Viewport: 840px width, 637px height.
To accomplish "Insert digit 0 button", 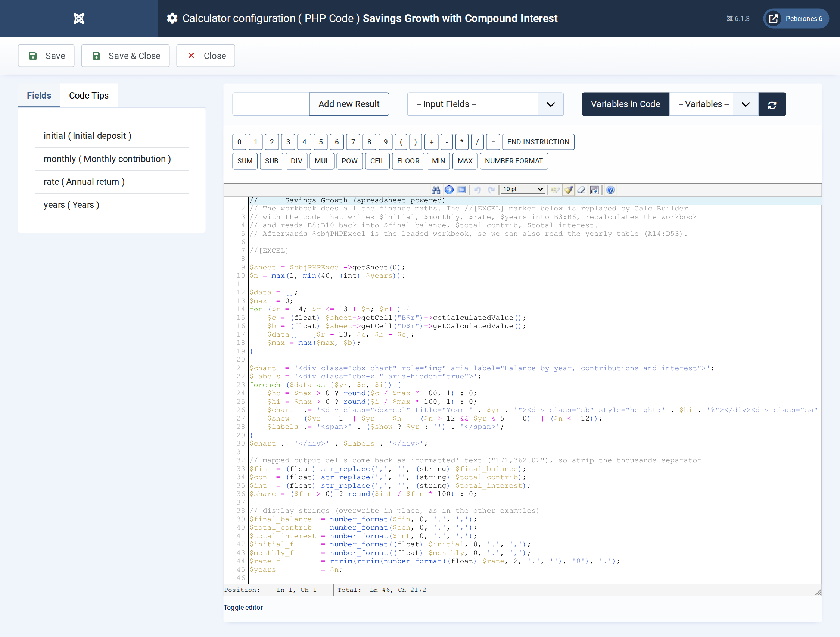I will pyautogui.click(x=239, y=142).
